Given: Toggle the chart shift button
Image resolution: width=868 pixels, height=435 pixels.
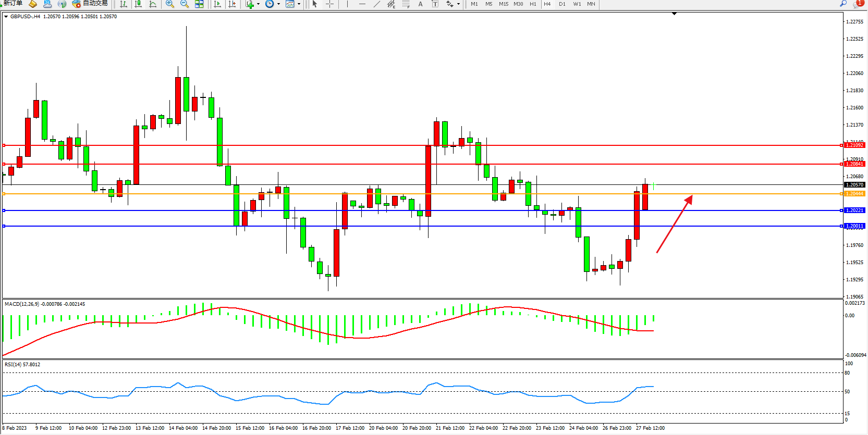Looking at the screenshot, I should (233, 4).
